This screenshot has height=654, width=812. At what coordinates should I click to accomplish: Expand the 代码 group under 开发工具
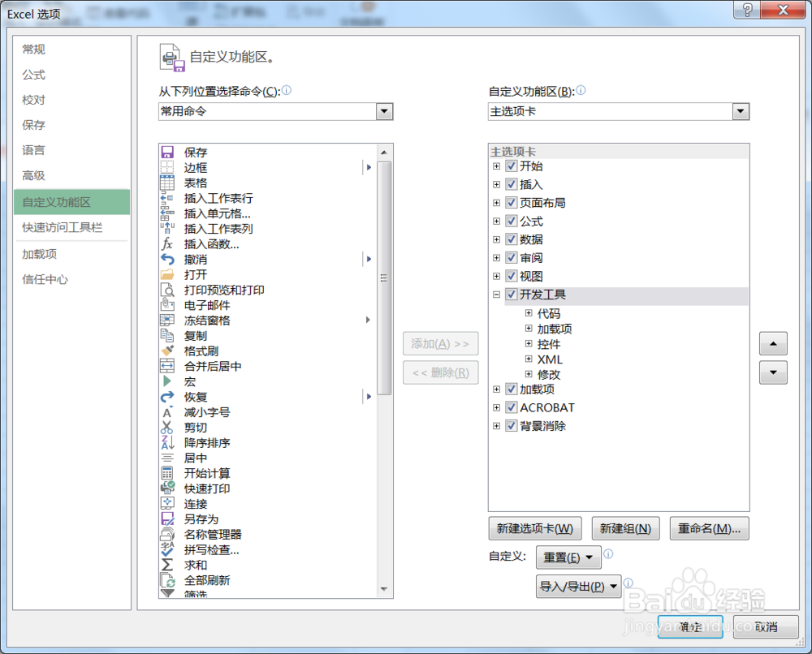coord(529,313)
